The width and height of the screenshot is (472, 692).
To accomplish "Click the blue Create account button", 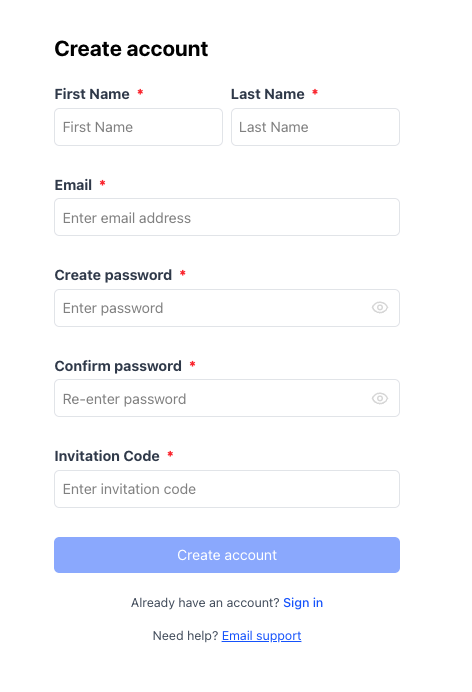I will tap(227, 555).
